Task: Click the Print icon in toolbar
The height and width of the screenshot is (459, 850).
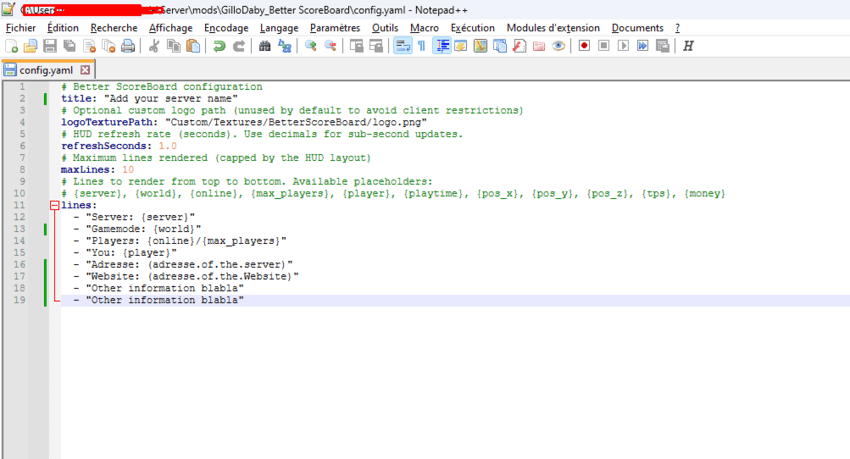Action: [x=126, y=46]
